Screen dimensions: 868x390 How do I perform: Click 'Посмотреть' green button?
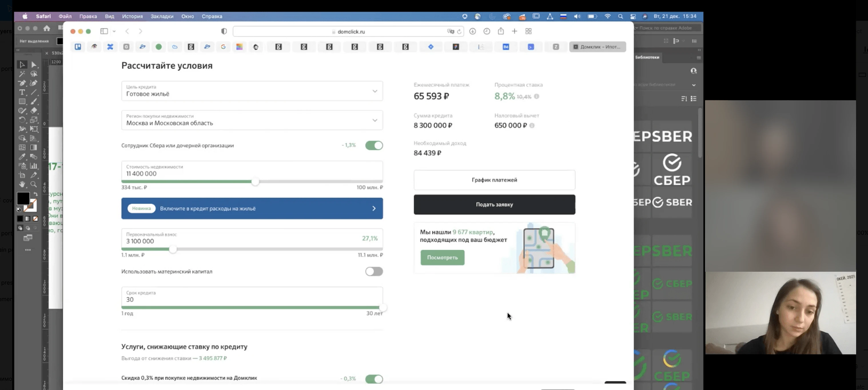point(442,257)
